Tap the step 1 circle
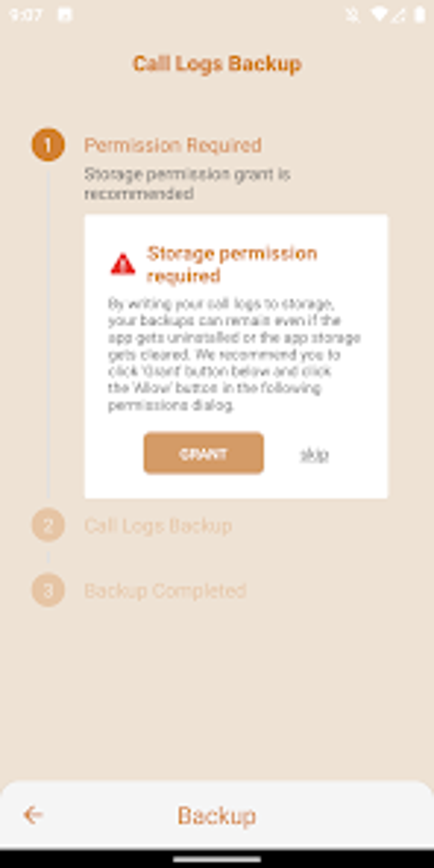The width and height of the screenshot is (434, 868). coord(48,145)
